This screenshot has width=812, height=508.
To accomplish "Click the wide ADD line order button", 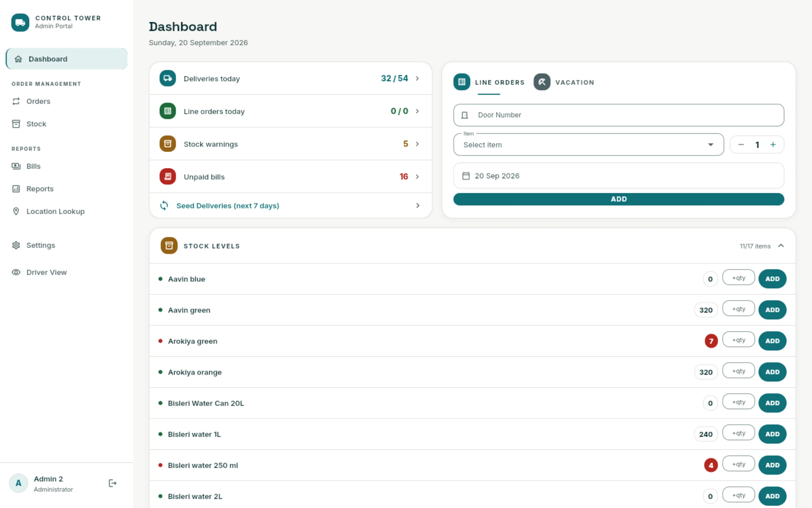I will (x=618, y=199).
